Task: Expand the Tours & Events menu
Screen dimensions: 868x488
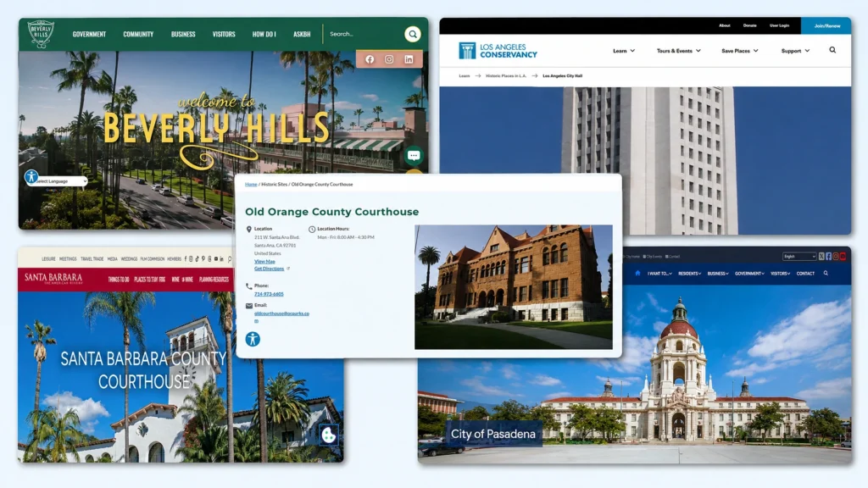Action: [679, 51]
